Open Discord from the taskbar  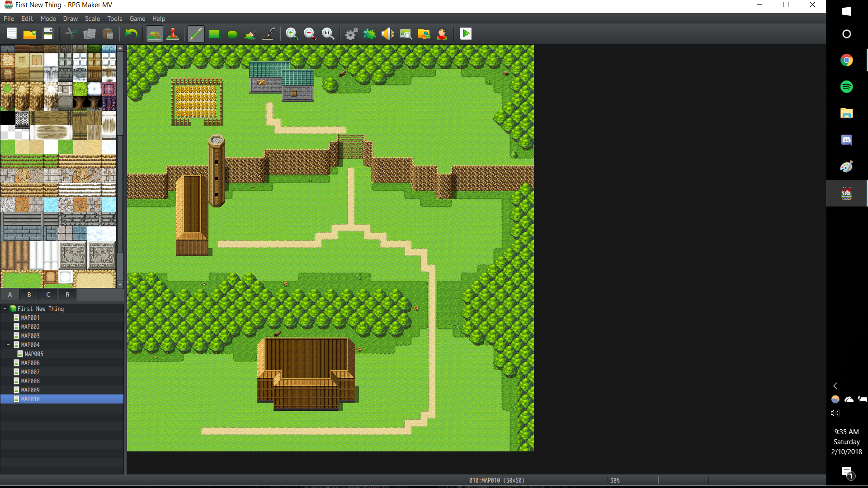pos(847,140)
